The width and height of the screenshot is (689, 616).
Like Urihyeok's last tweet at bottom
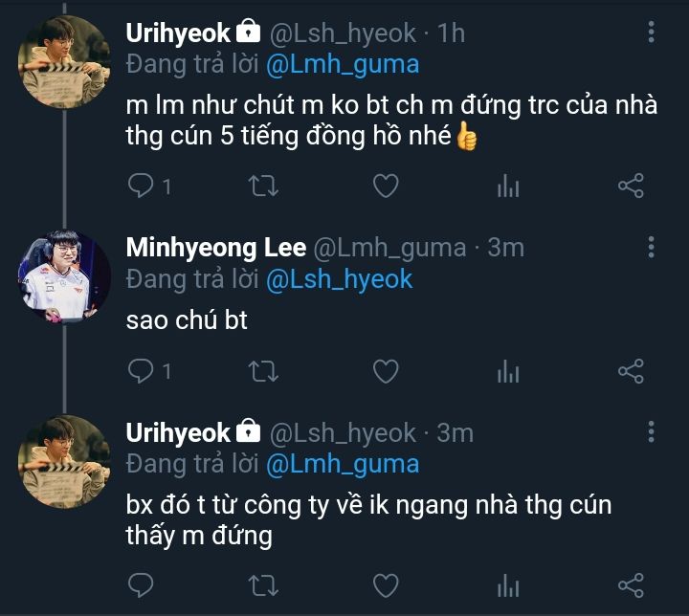tap(385, 583)
